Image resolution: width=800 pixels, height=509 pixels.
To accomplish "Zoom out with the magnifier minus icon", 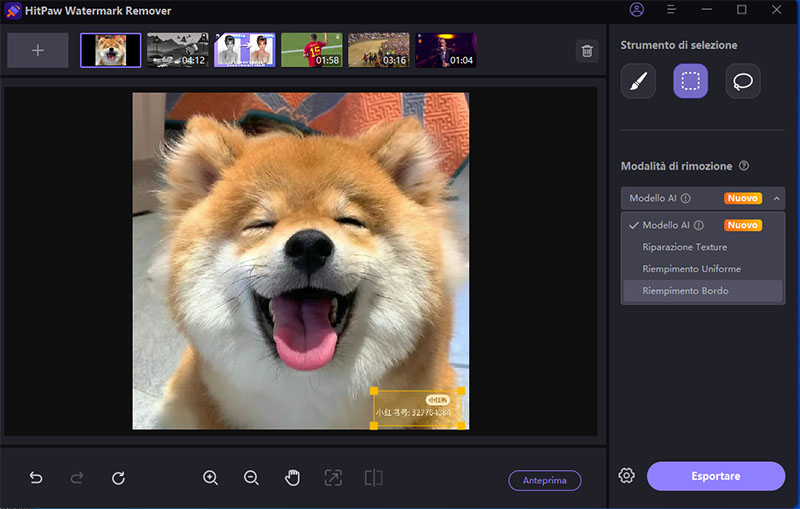I will pyautogui.click(x=251, y=478).
